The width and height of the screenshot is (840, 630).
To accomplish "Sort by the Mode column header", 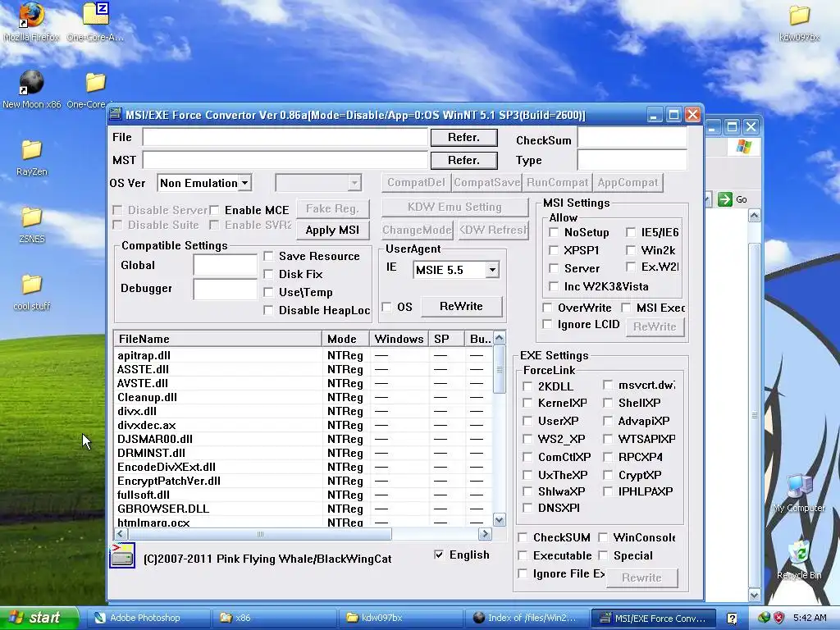I will click(x=345, y=339).
